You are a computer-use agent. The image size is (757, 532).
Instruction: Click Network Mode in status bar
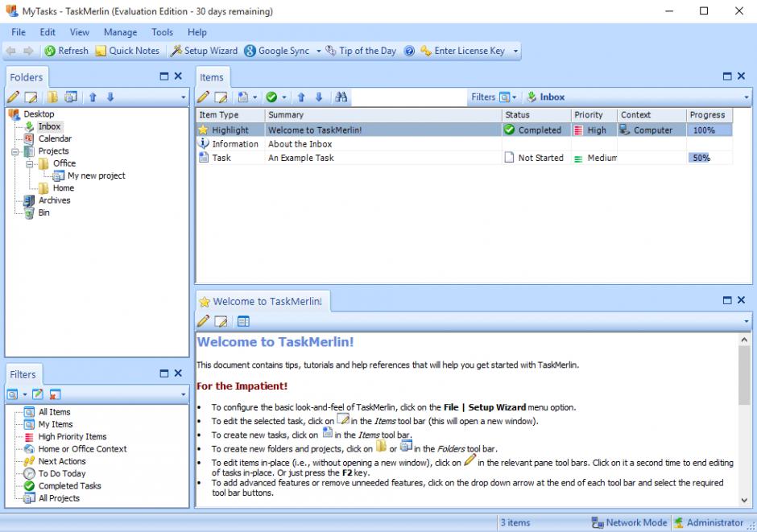pyautogui.click(x=630, y=522)
